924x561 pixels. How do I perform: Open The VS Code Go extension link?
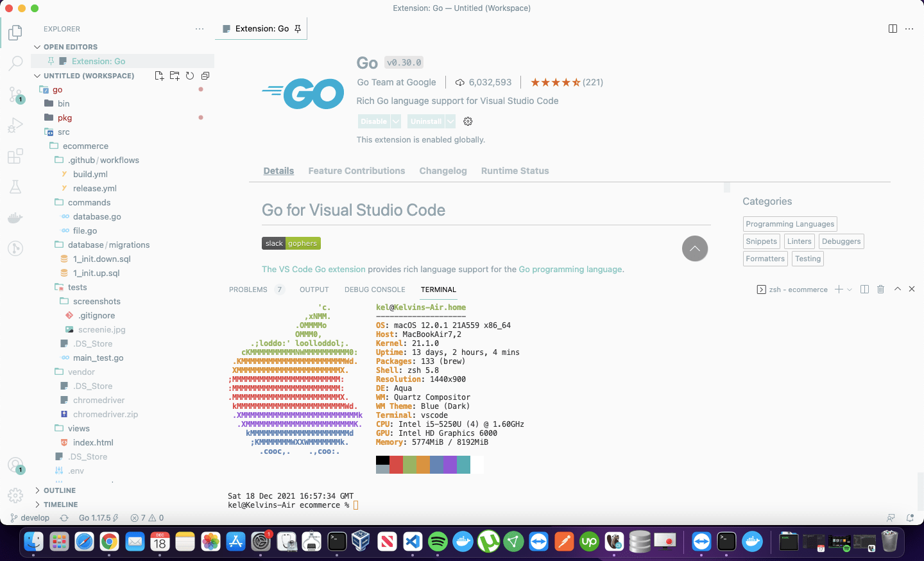tap(314, 270)
